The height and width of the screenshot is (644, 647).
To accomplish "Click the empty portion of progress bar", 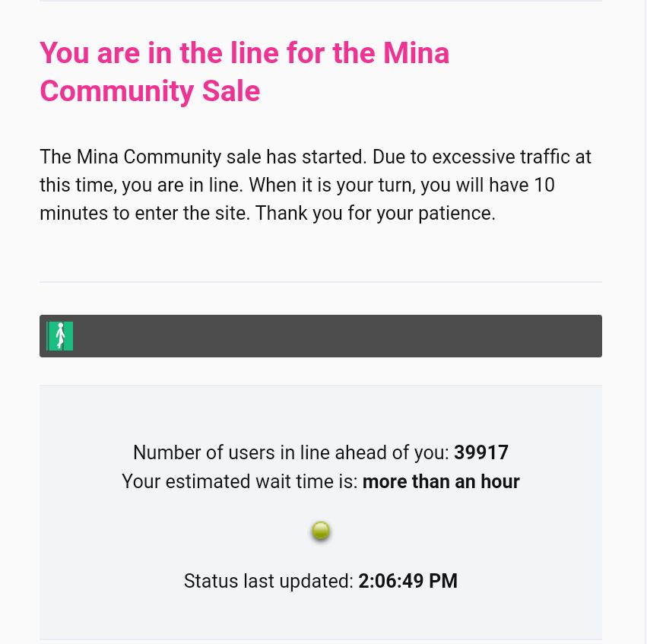I will click(338, 336).
